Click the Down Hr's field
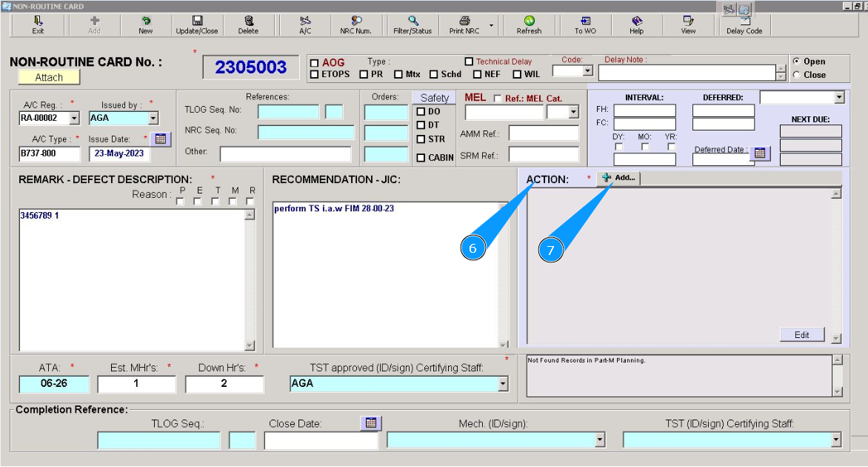The width and height of the screenshot is (868, 467). click(224, 383)
